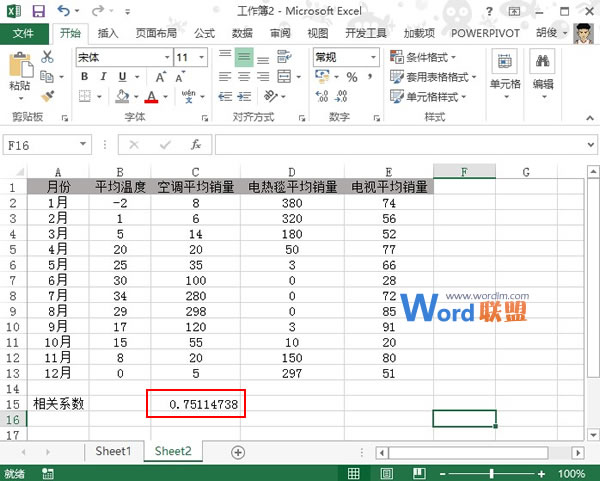Increase font size with large A
The image size is (600, 481).
tap(161, 77)
